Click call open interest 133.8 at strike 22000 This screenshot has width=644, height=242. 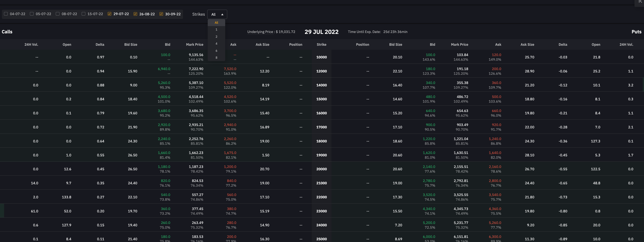[67, 197]
